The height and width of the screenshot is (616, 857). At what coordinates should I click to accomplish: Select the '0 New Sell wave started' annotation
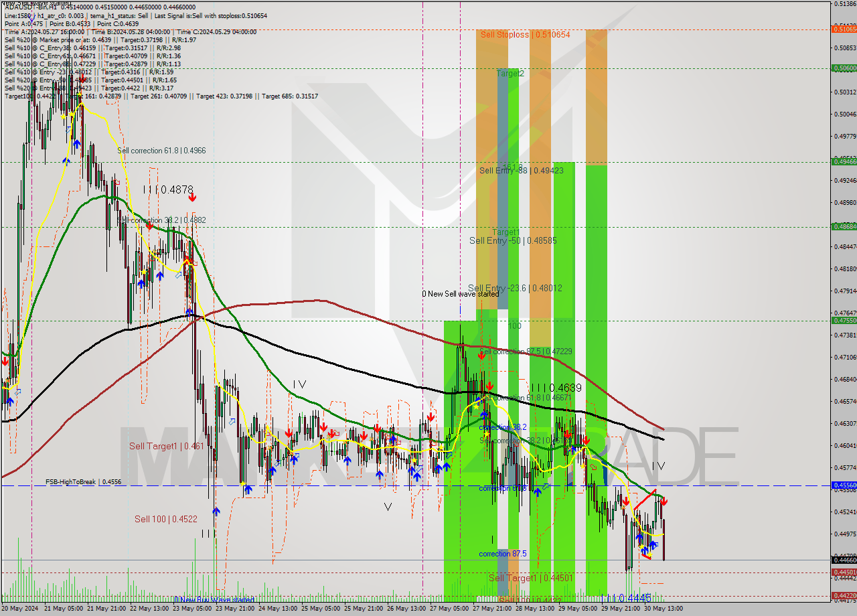pos(460,294)
